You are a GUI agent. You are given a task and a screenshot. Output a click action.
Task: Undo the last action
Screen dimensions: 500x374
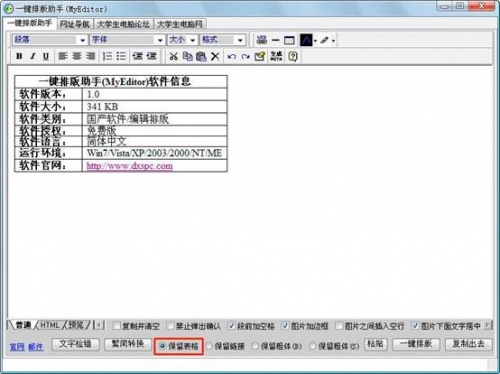(232, 57)
